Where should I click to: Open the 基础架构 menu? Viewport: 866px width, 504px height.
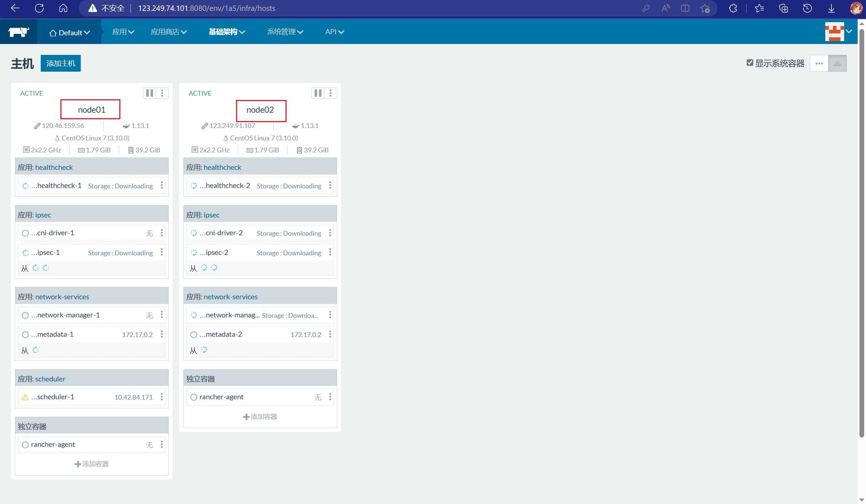[x=227, y=32]
